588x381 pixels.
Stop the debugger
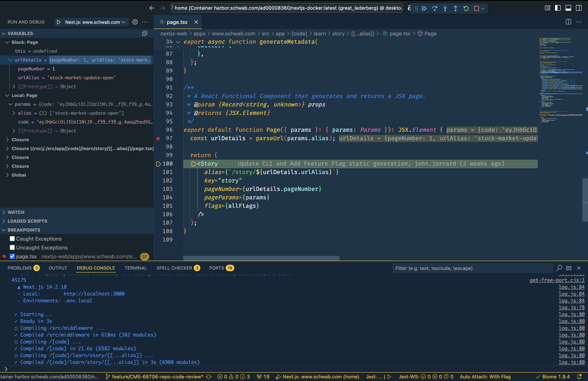click(476, 8)
